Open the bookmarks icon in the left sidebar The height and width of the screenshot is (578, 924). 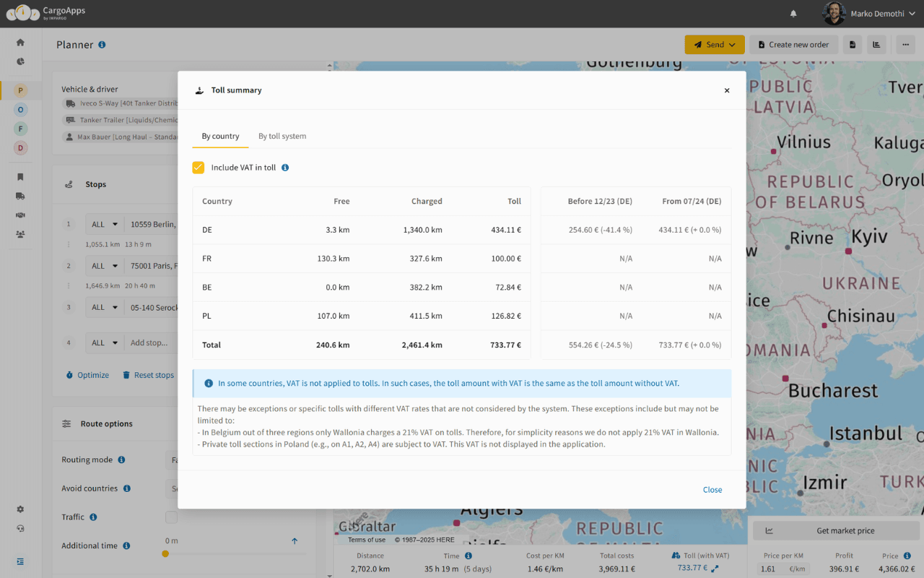(20, 176)
